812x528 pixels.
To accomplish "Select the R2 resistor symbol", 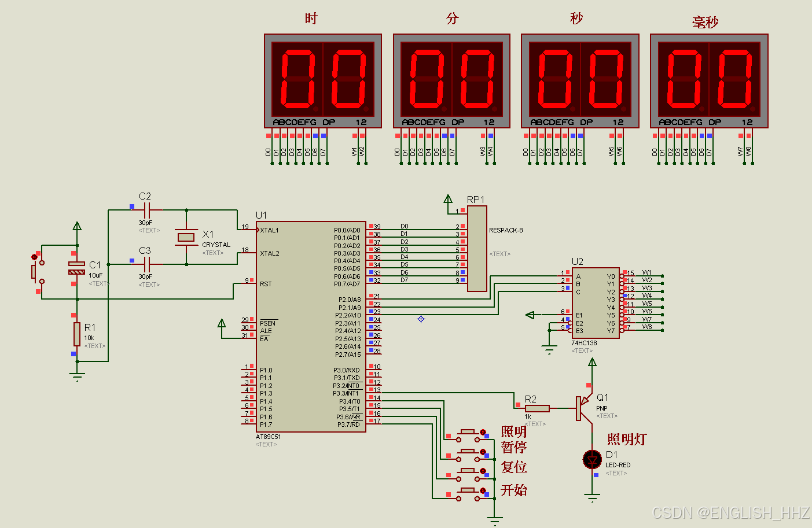I will pos(537,408).
